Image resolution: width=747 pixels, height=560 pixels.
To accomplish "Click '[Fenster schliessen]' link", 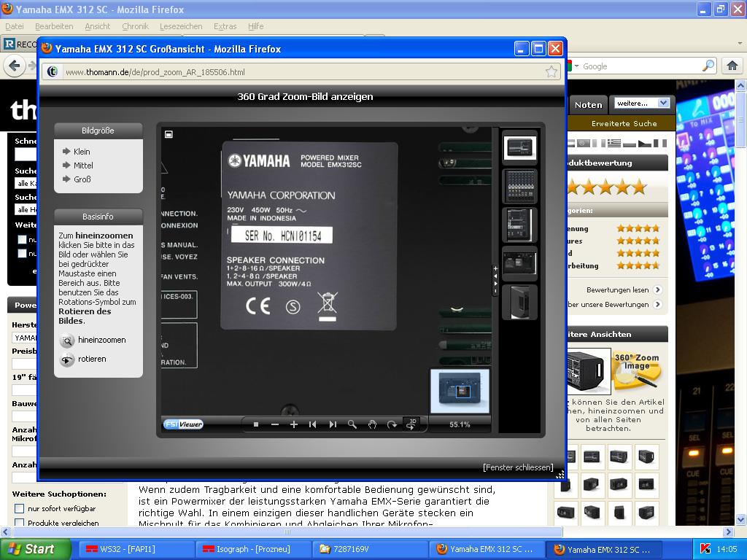I will (x=519, y=467).
